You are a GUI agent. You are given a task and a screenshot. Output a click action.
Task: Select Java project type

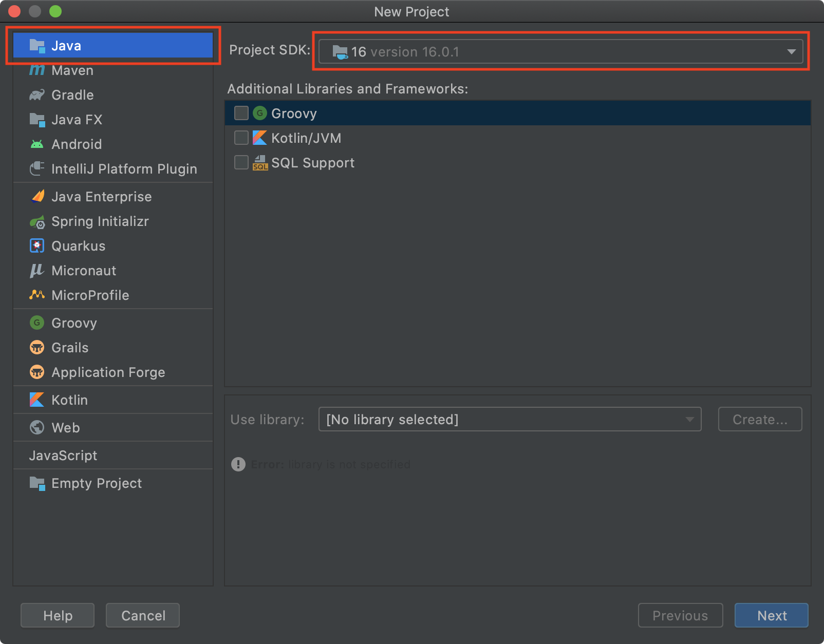(x=113, y=46)
